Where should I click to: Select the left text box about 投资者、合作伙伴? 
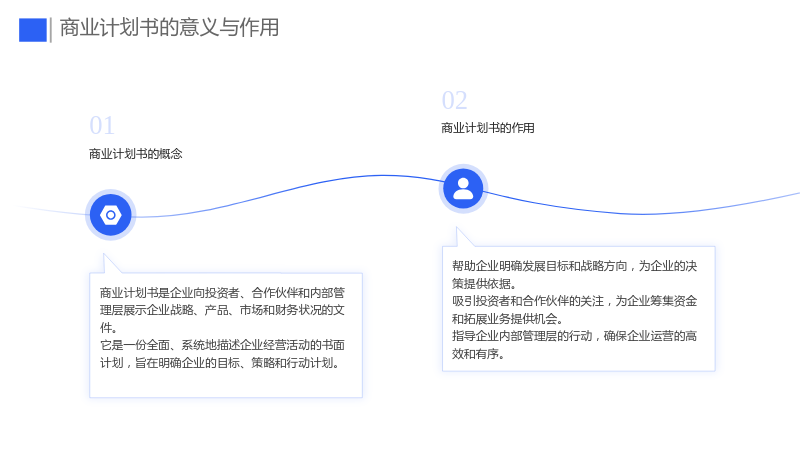[226, 335]
